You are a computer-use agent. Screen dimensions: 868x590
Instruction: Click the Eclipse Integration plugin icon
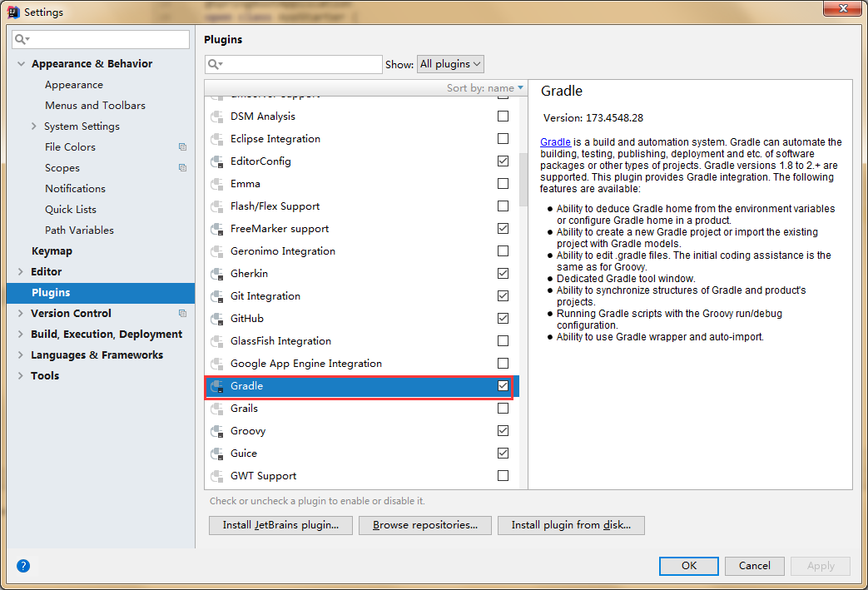click(217, 139)
